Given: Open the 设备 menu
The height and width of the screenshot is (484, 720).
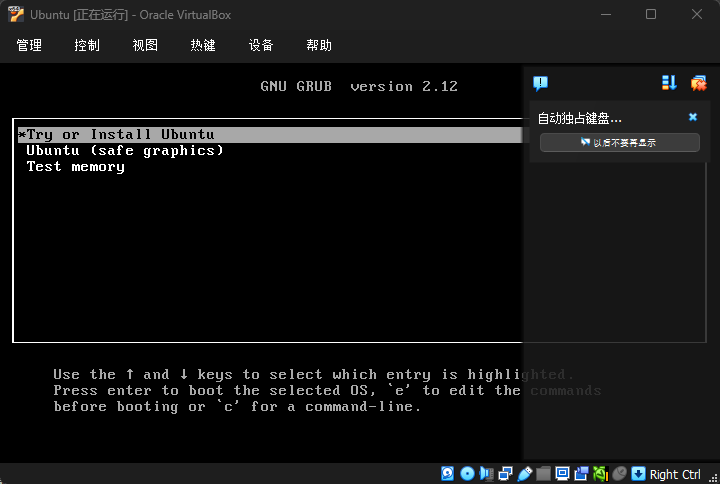Looking at the screenshot, I should [261, 45].
